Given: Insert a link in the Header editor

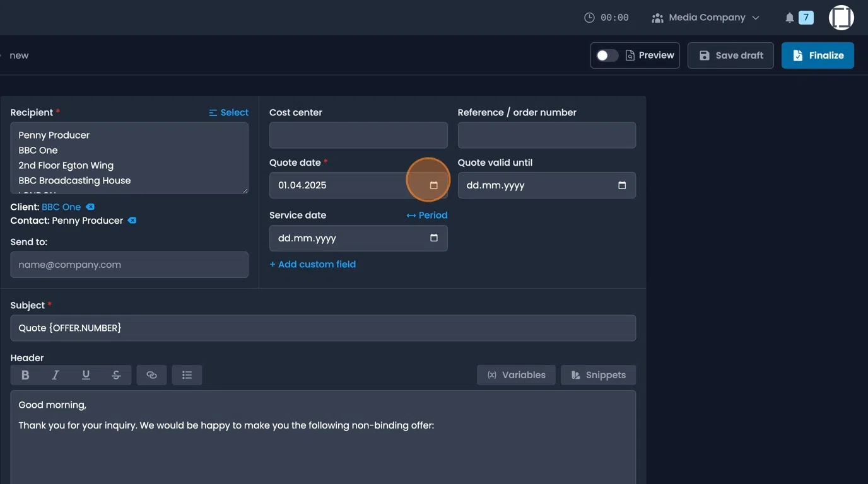Looking at the screenshot, I should [151, 374].
